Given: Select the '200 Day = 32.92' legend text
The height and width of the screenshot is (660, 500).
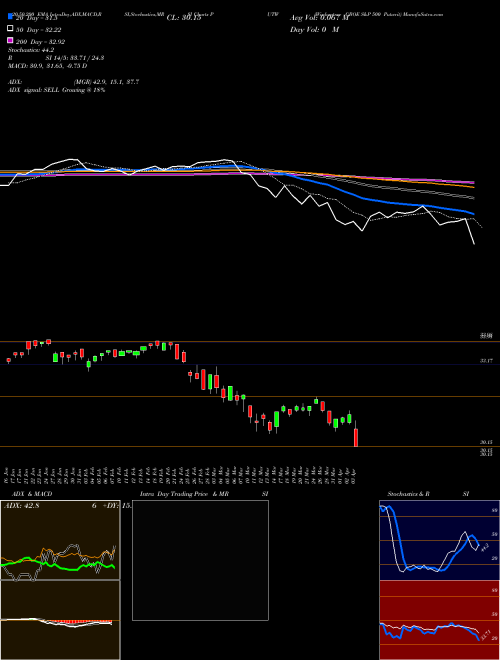Looking at the screenshot, I should click(x=41, y=42).
